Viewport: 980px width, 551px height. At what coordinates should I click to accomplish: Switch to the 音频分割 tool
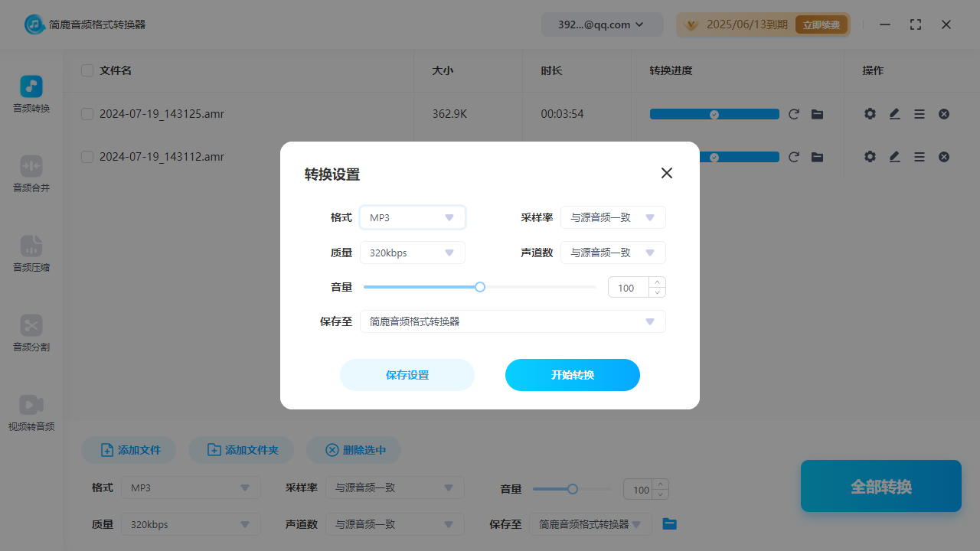point(31,334)
